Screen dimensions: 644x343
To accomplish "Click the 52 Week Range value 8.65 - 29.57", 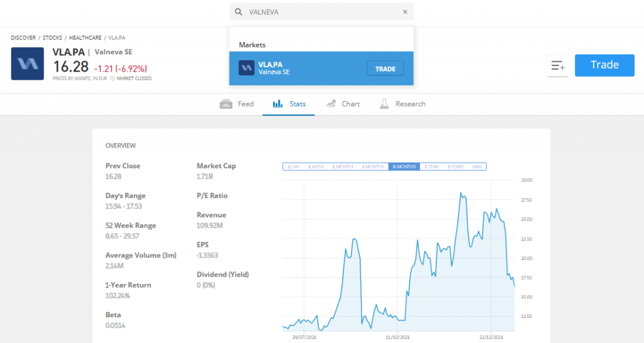I will 122,236.
